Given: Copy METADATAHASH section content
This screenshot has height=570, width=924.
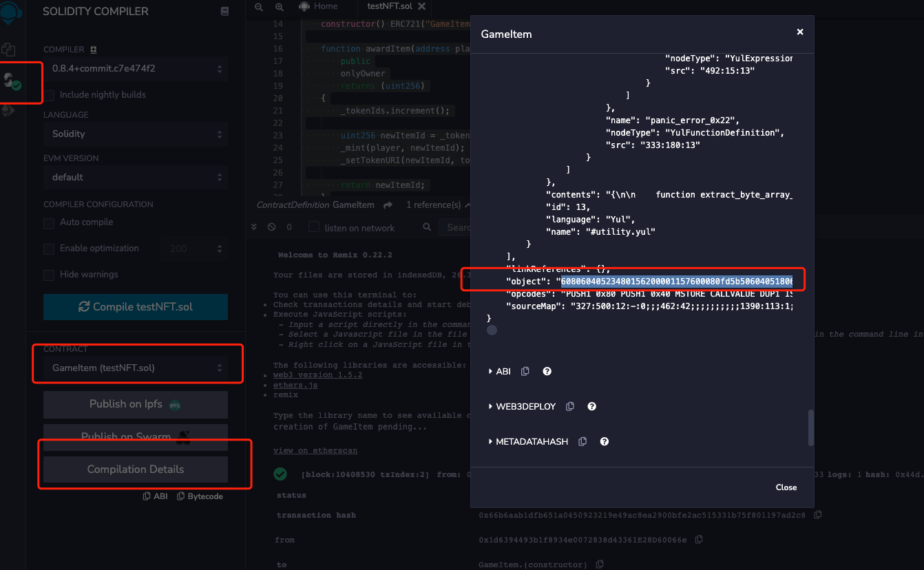Looking at the screenshot, I should [x=582, y=441].
